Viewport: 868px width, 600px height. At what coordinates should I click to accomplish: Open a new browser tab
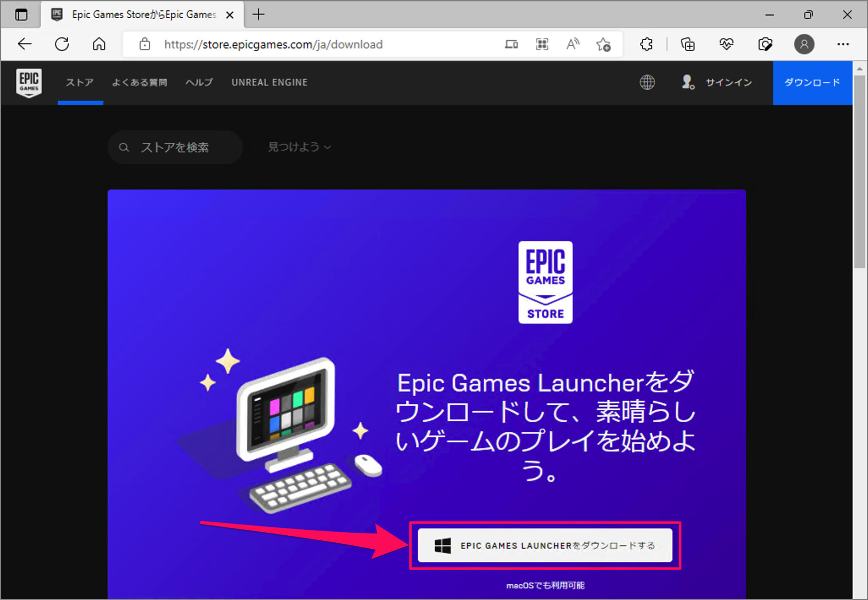pyautogui.click(x=258, y=14)
